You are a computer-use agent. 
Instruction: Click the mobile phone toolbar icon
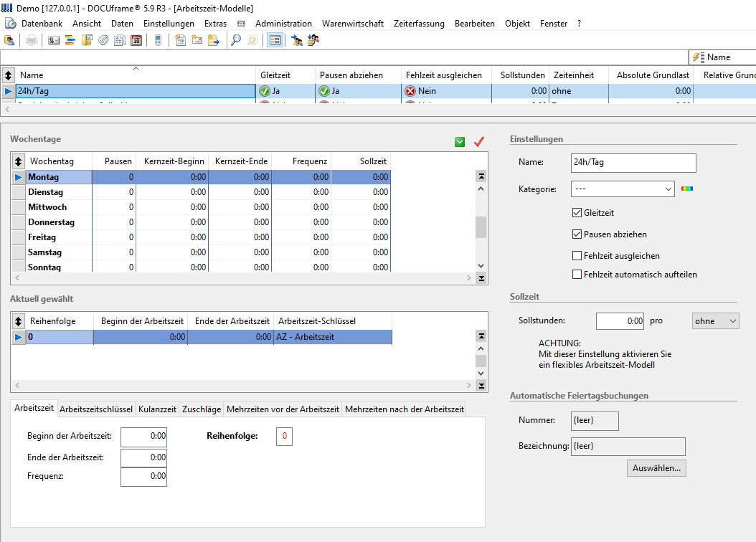coord(158,40)
